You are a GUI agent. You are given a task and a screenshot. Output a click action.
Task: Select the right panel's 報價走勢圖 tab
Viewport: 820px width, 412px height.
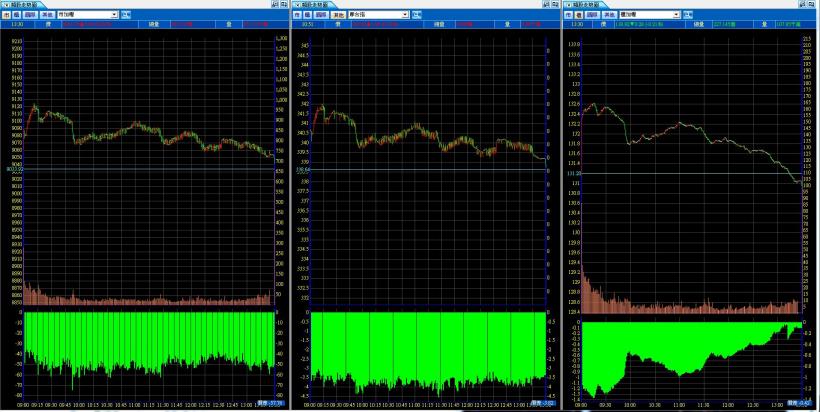(589, 5)
